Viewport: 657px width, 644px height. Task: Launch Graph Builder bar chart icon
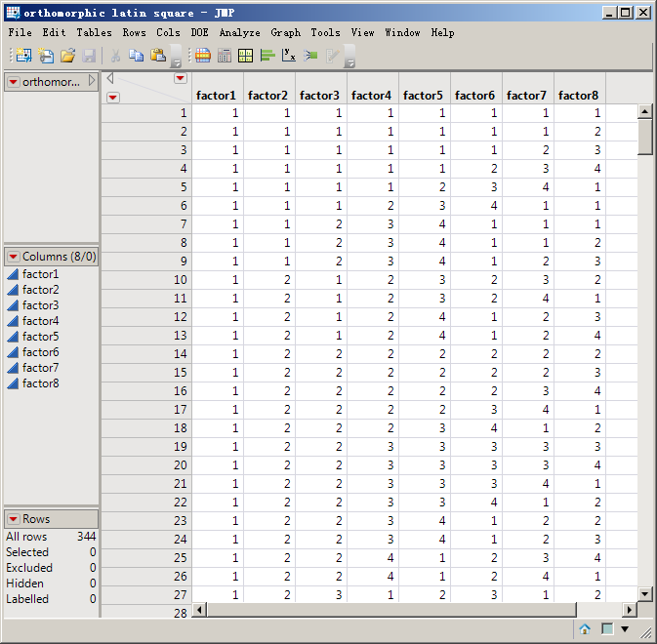[x=267, y=56]
